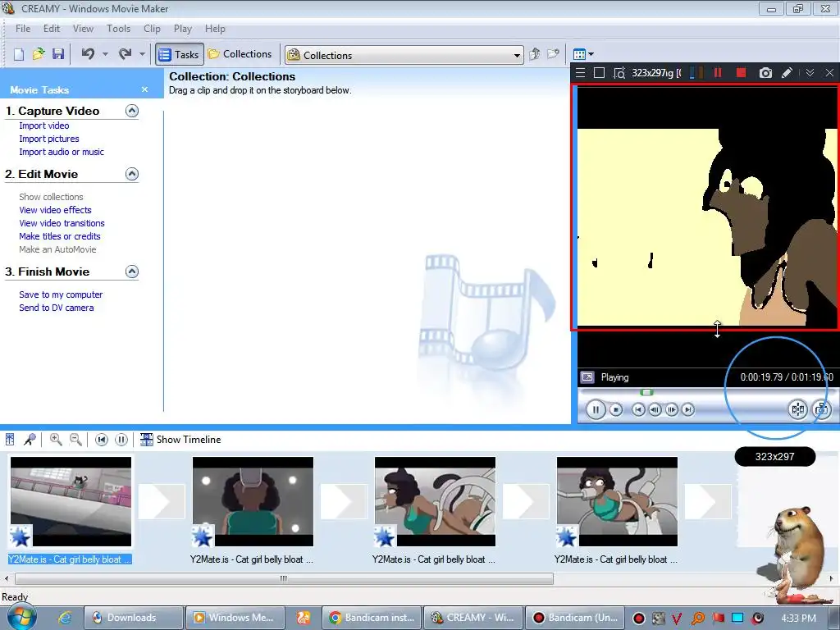Redo the last undone action
840x630 pixels.
pyautogui.click(x=126, y=54)
